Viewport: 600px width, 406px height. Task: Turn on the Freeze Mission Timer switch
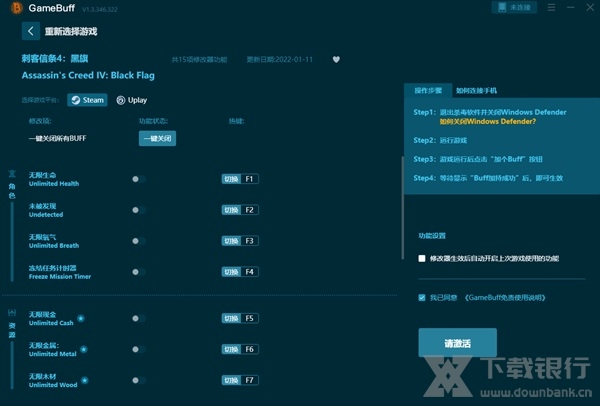(138, 271)
